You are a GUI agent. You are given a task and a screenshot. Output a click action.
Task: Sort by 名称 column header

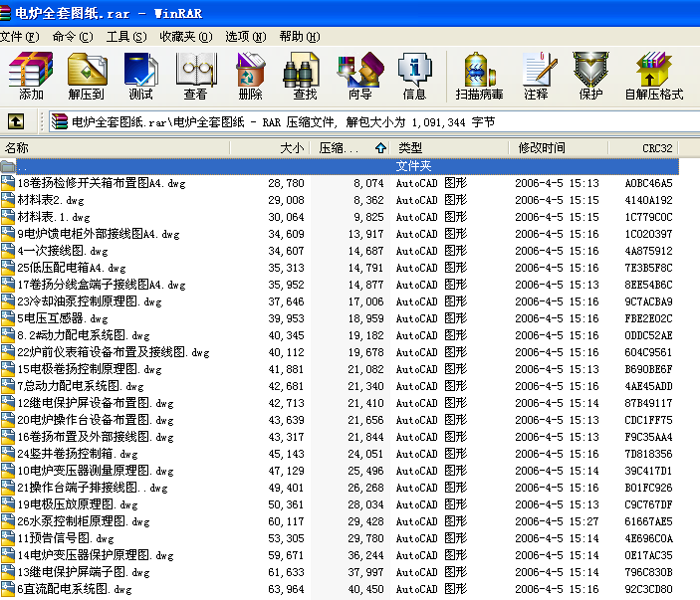point(115,148)
